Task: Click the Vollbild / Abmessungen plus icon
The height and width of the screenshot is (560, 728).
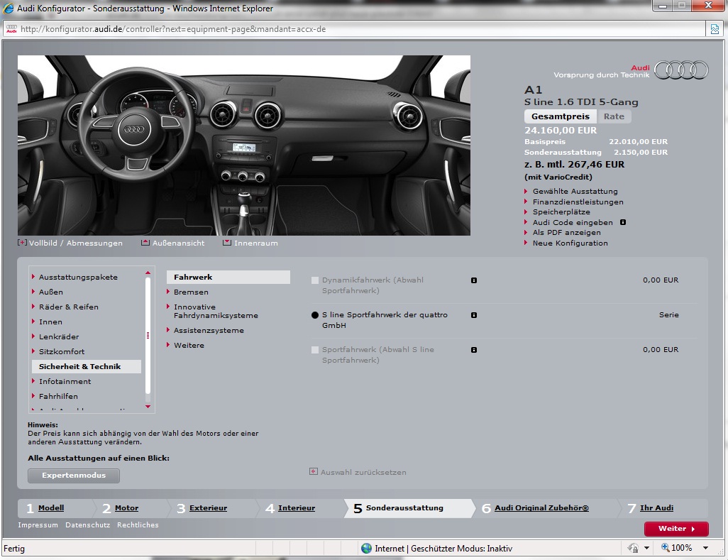Action: (x=22, y=243)
